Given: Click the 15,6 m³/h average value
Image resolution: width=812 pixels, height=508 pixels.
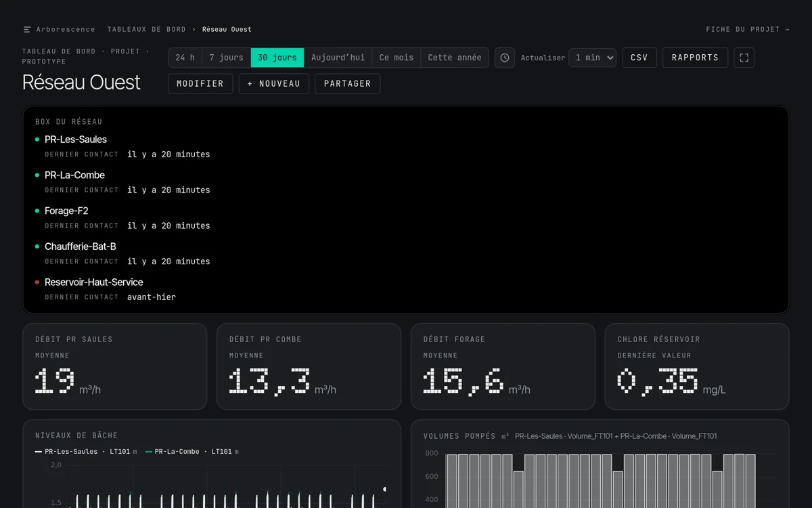Looking at the screenshot, I should [476, 382].
